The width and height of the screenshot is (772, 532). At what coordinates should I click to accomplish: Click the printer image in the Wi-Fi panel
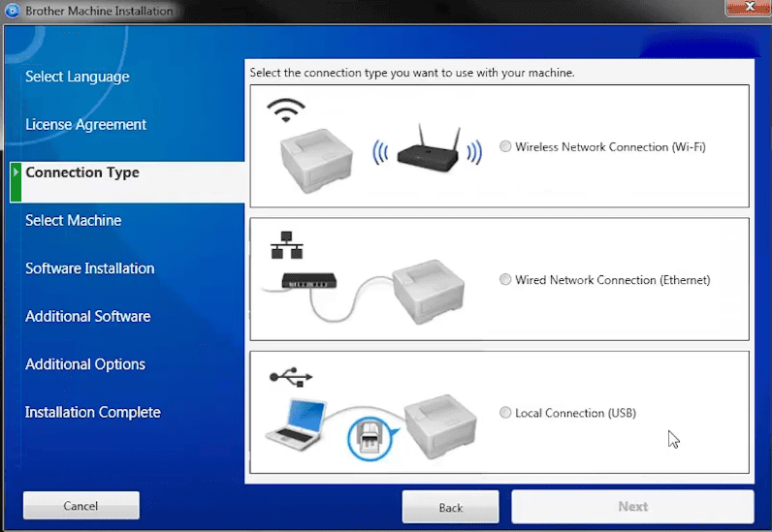pos(316,161)
